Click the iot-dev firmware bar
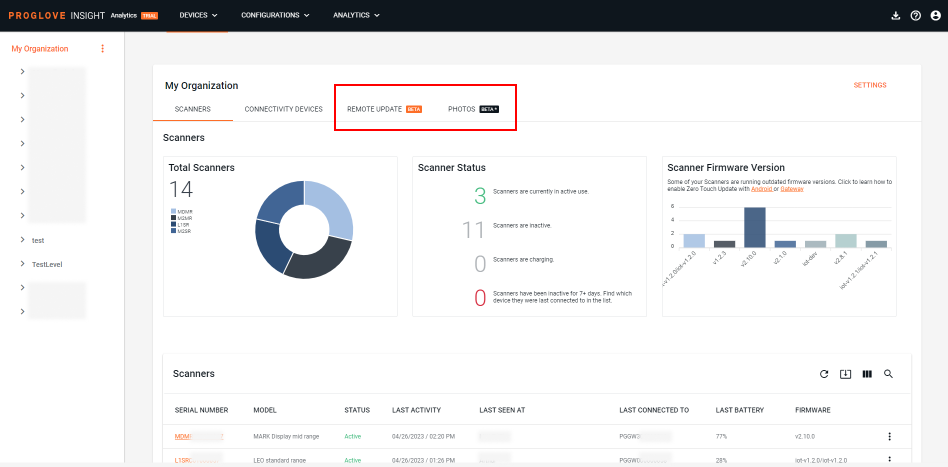This screenshot has height=467, width=948. (x=815, y=244)
